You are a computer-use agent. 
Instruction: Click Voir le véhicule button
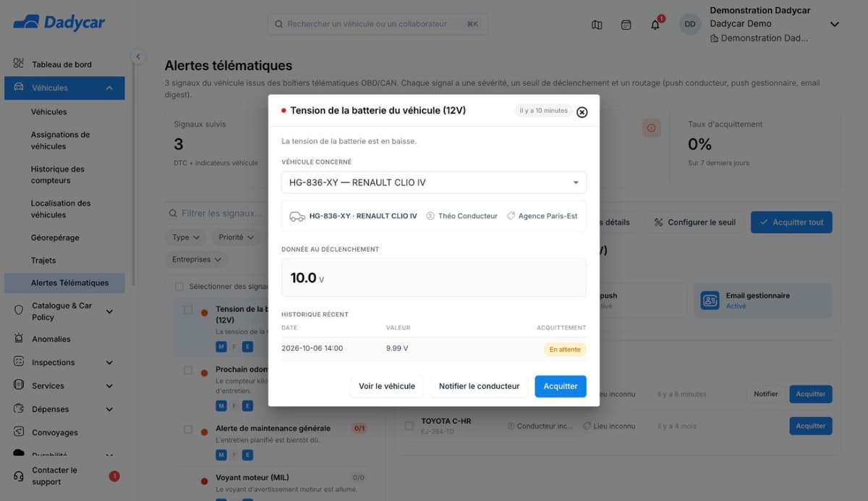tap(387, 386)
